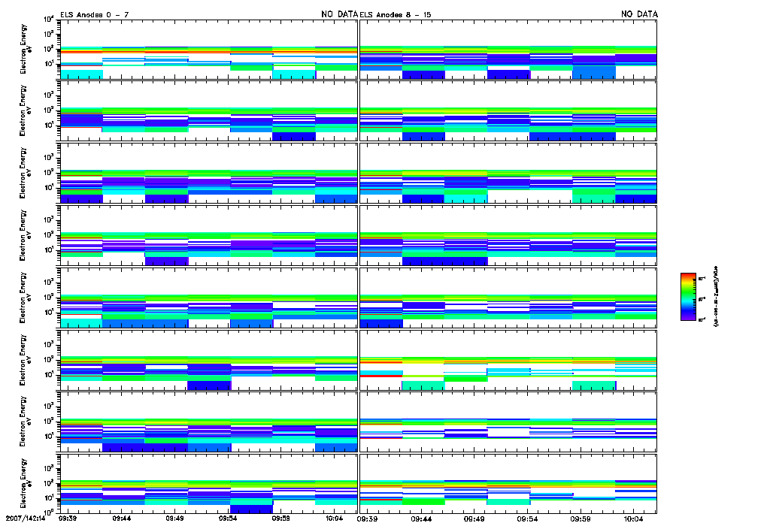The image size is (770, 532).
Task: Click the rotated ergs/(cm²-s-sr-eV) units label
Action: pyautogui.click(x=715, y=297)
